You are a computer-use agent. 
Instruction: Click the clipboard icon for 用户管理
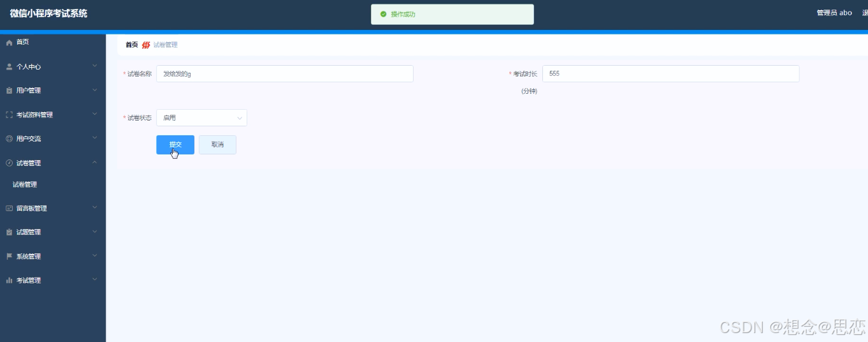pyautogui.click(x=9, y=91)
